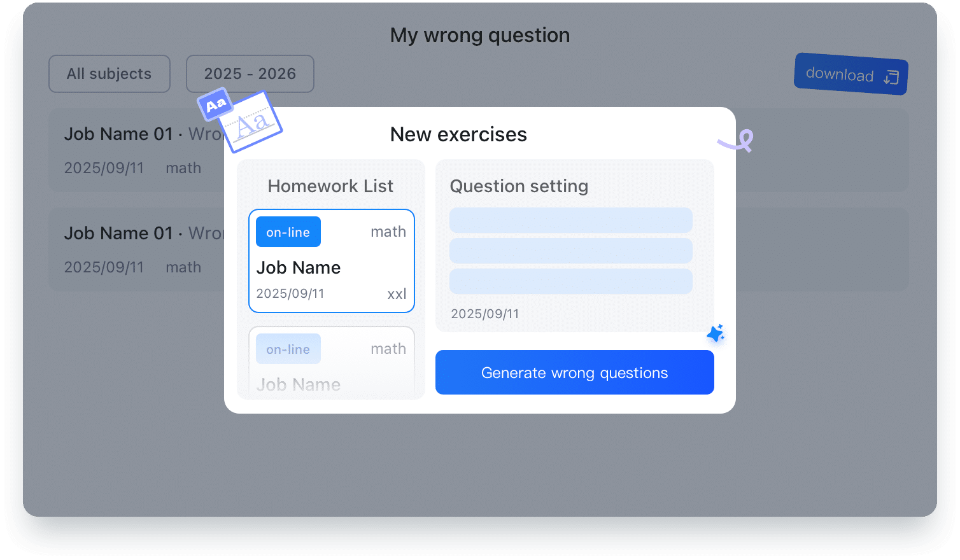Click the sparkle icon near Question setting
The image size is (960, 560).
716,333
